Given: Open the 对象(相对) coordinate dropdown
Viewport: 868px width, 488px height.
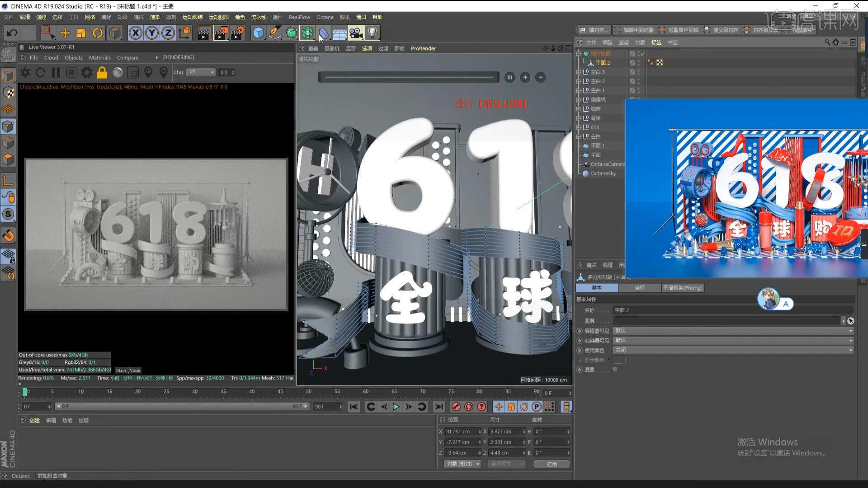Looking at the screenshot, I should click(462, 464).
